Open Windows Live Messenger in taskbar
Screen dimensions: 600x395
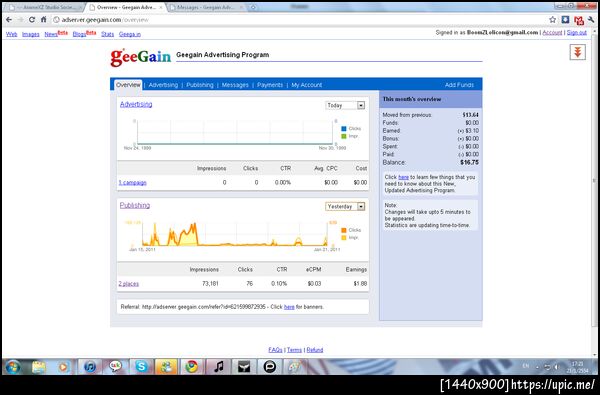coord(166,367)
